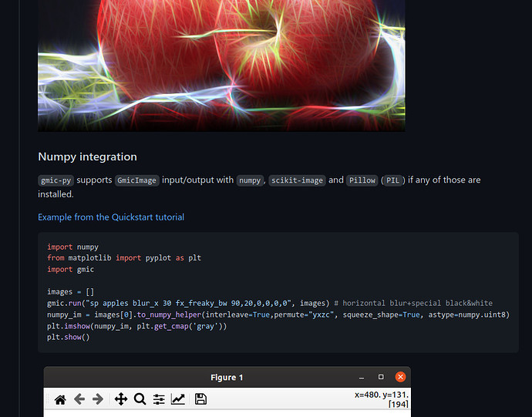The width and height of the screenshot is (532, 417).
Task: Click the scikit-image inline code label
Action: point(297,180)
